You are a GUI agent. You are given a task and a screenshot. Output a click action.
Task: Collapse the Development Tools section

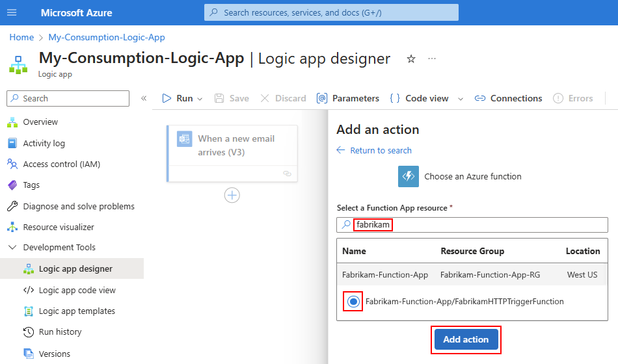12,247
